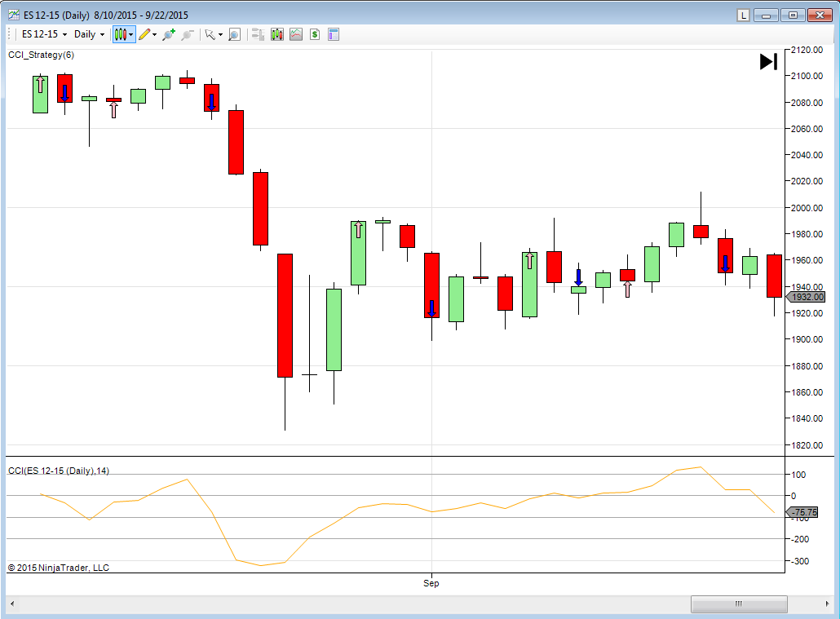The height and width of the screenshot is (619, 840).
Task: Click the L link button in title bar
Action: click(x=743, y=15)
